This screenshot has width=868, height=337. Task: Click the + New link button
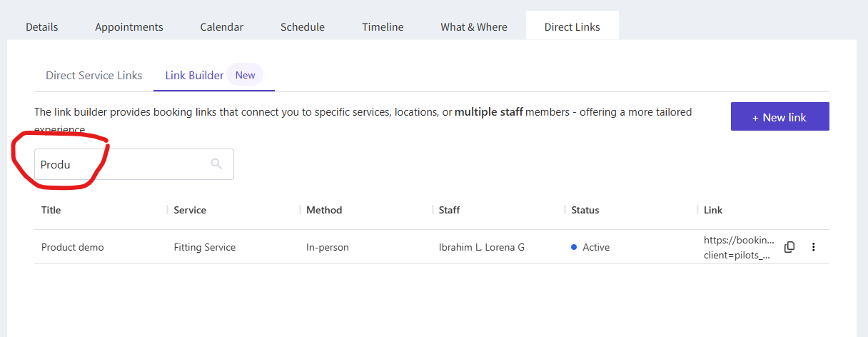(x=779, y=117)
